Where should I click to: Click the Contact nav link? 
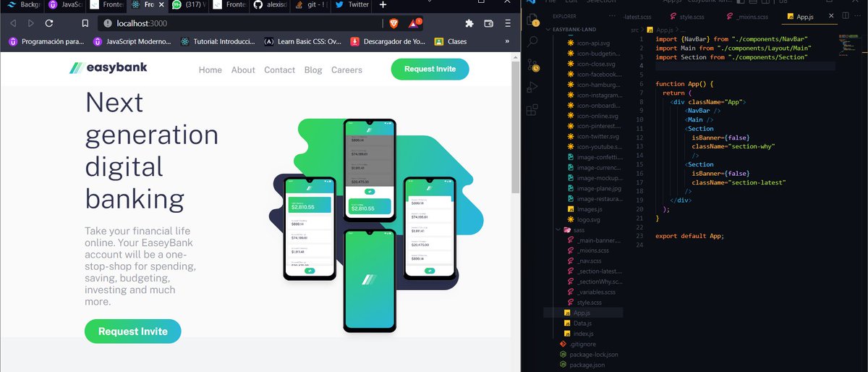coord(280,70)
